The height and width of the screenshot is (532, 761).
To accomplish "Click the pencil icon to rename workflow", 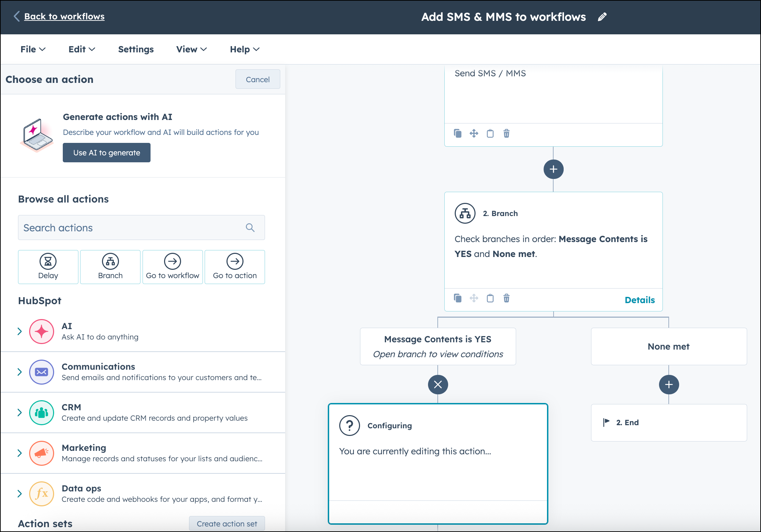I will pyautogui.click(x=602, y=17).
